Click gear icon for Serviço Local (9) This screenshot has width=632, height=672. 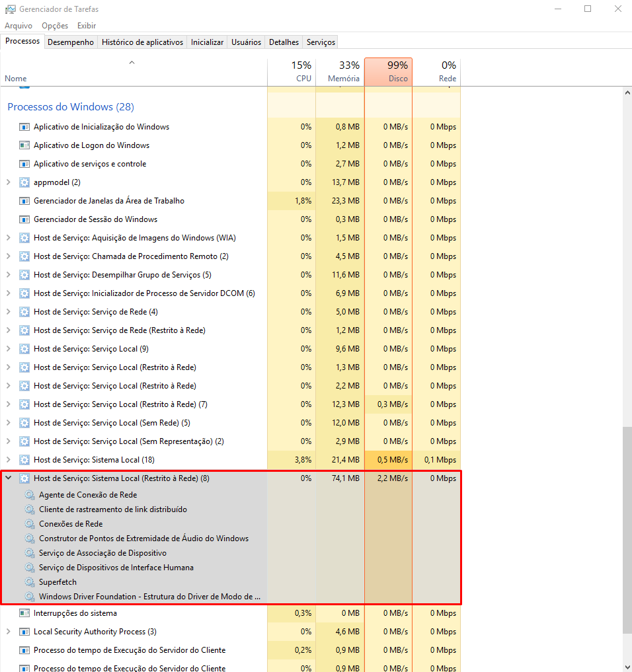(24, 349)
